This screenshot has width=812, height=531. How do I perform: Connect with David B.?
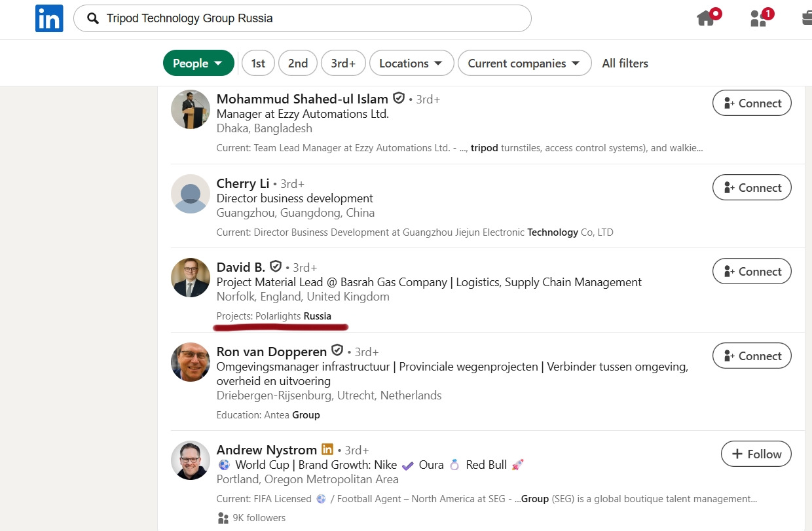click(x=752, y=272)
